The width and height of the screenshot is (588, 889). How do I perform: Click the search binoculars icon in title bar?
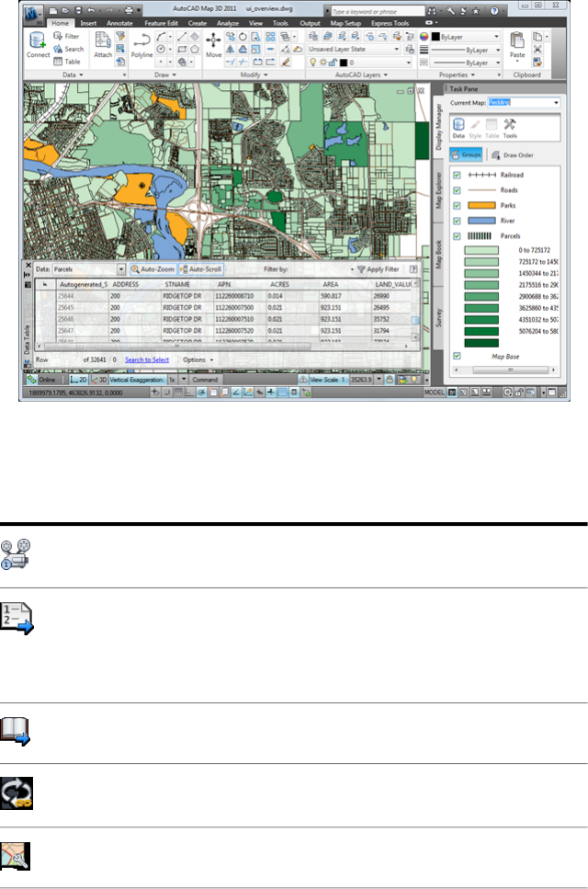pyautogui.click(x=434, y=11)
